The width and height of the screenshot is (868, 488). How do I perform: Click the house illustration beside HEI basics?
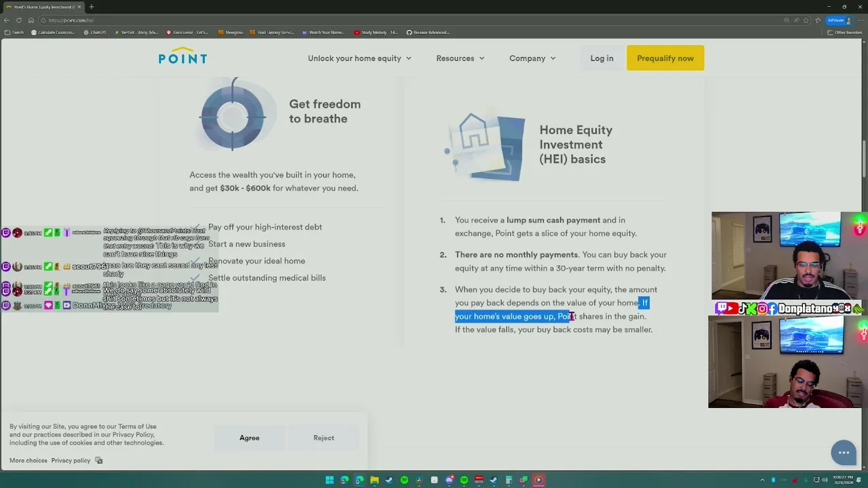(486, 146)
